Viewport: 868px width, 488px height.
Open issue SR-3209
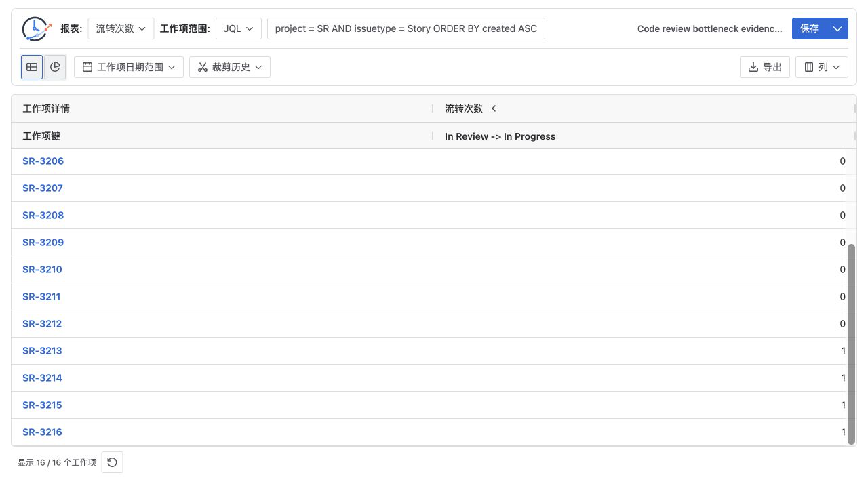pos(43,243)
